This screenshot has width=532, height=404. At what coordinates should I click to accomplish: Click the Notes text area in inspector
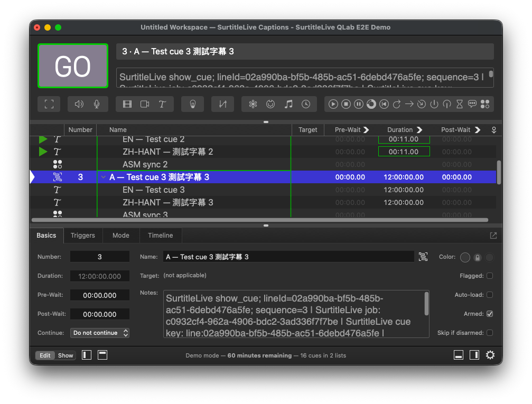(x=296, y=314)
